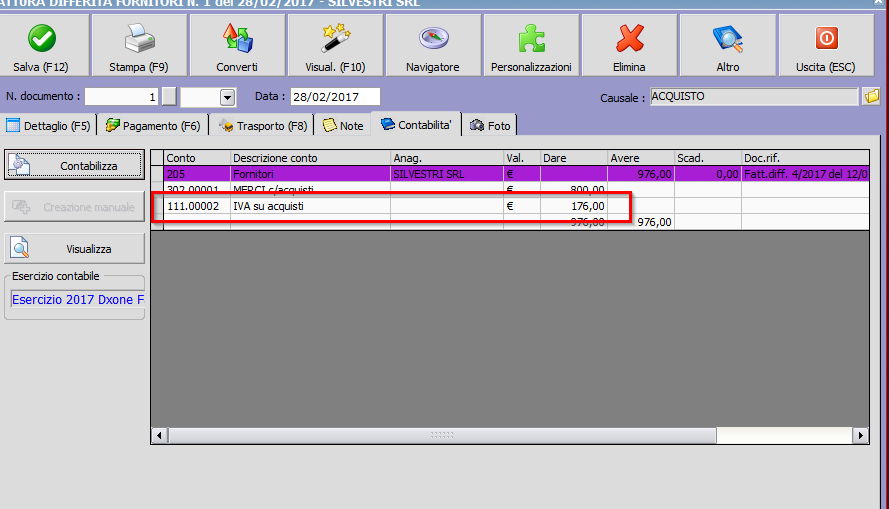Click the Conto column header
Image resolution: width=889 pixels, height=509 pixels.
click(197, 158)
